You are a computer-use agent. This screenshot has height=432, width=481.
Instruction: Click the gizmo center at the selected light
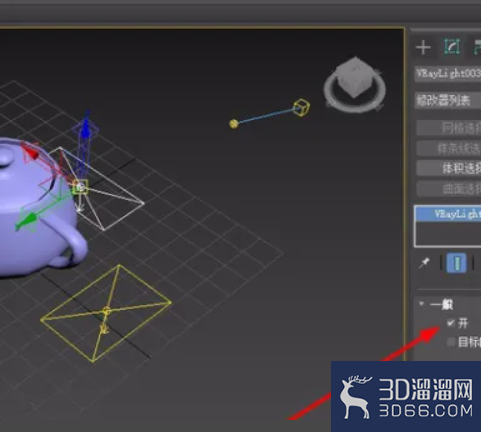click(80, 187)
